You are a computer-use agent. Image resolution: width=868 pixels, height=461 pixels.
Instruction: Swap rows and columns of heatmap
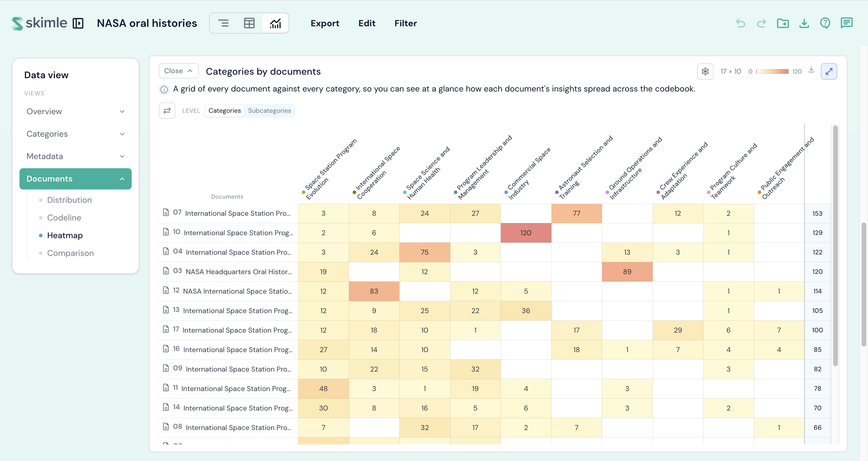coord(167,111)
